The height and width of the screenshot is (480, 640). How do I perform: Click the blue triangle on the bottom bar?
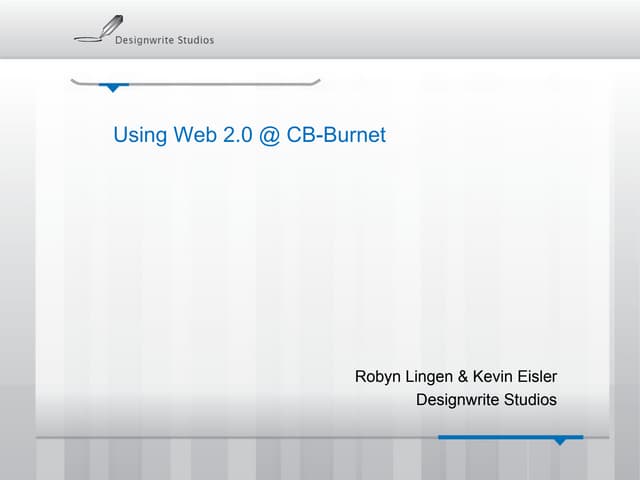coord(561,441)
